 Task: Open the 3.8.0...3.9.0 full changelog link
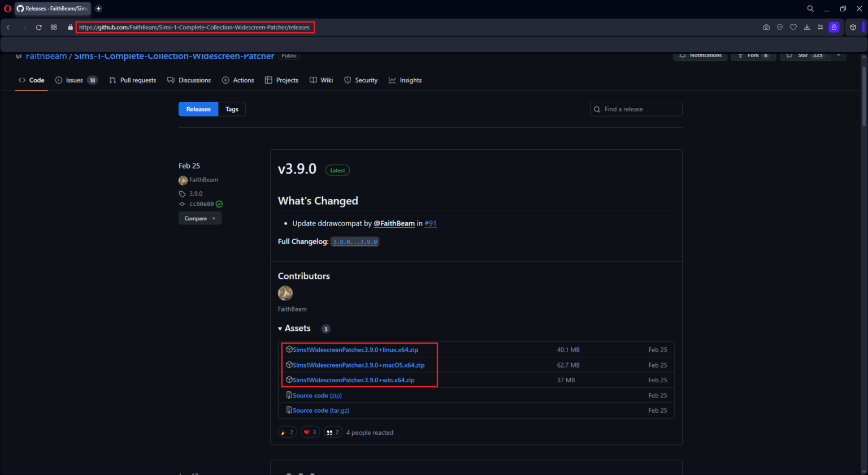click(x=354, y=241)
